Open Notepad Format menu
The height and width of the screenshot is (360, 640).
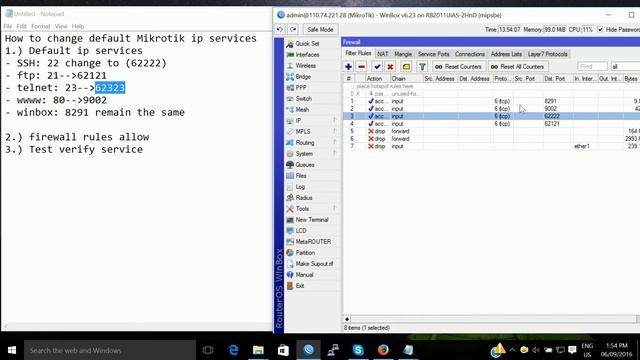coord(40,26)
